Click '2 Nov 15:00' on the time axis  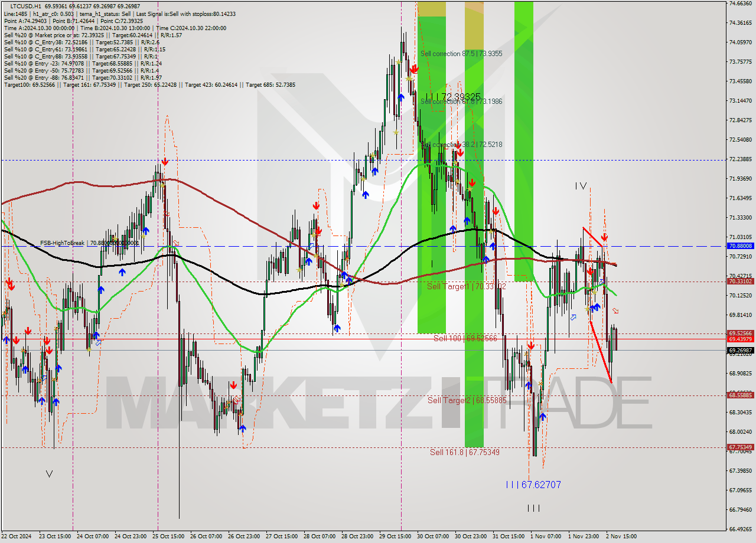pyautogui.click(x=621, y=537)
